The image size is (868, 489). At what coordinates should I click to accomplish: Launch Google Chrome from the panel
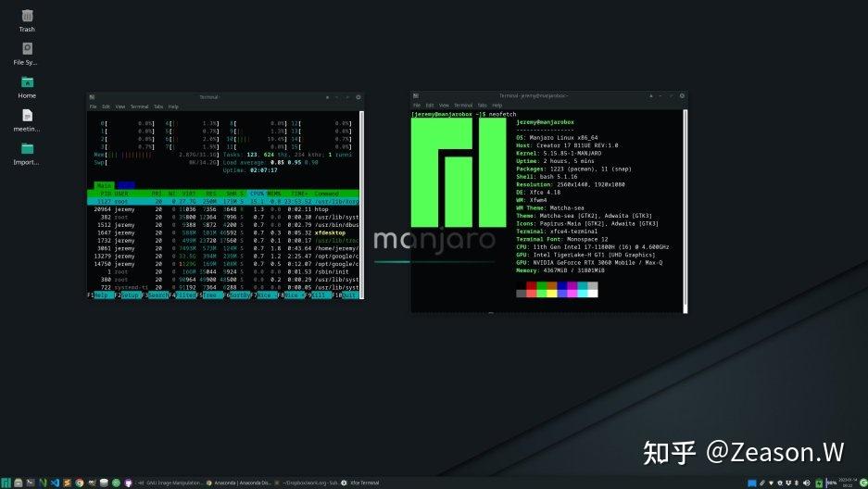(79, 483)
